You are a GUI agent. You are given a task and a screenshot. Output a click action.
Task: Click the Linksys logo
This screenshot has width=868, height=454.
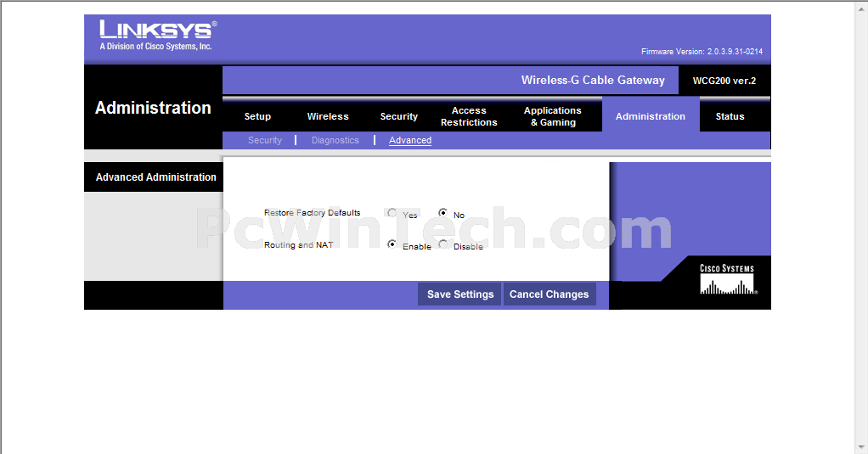[x=158, y=35]
